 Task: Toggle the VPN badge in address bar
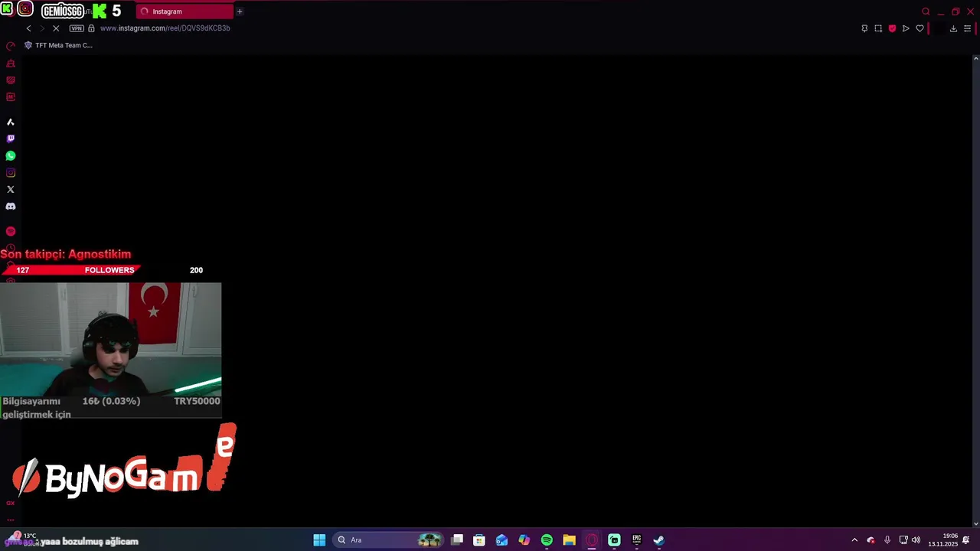tap(77, 28)
